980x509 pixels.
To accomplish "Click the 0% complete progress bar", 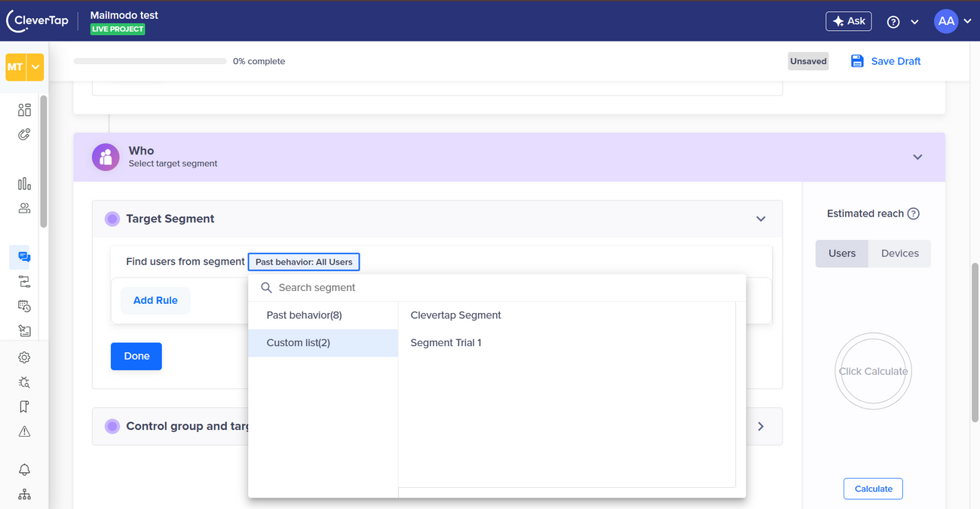I will (150, 61).
